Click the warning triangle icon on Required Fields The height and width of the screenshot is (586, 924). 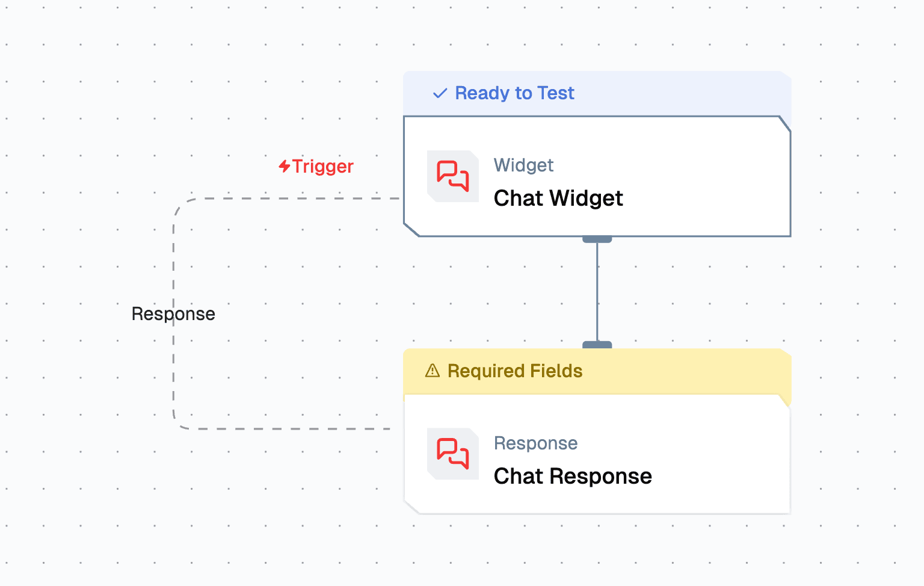433,371
